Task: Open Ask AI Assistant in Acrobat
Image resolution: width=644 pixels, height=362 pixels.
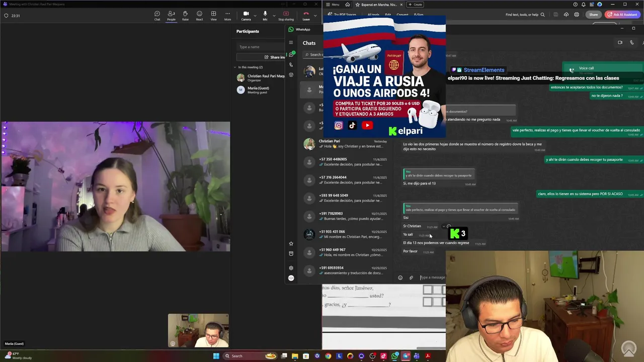Action: (x=622, y=15)
